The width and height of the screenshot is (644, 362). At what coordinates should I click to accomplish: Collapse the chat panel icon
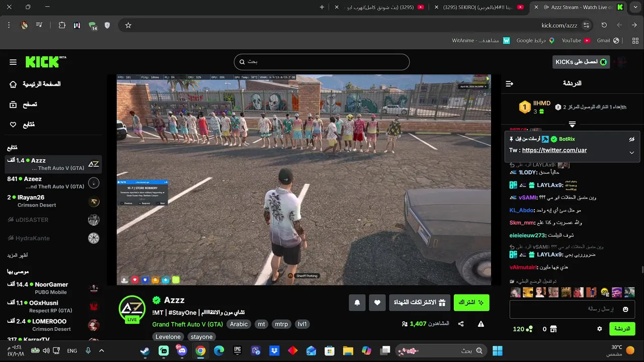click(x=509, y=83)
